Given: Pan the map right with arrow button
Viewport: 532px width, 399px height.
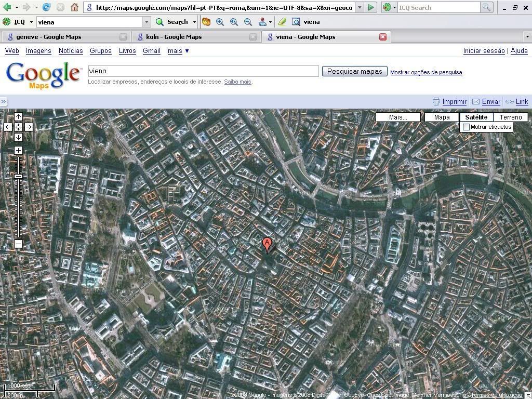Looking at the screenshot, I should 29,127.
